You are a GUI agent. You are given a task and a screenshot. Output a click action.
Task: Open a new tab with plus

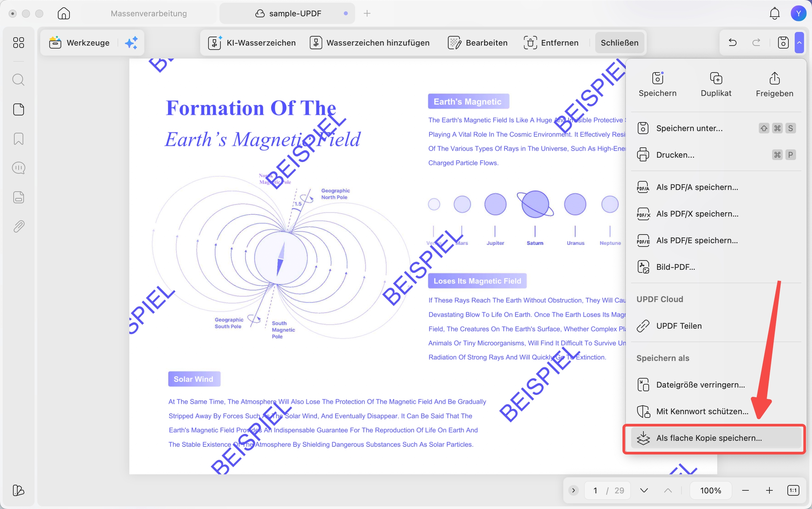pos(367,13)
